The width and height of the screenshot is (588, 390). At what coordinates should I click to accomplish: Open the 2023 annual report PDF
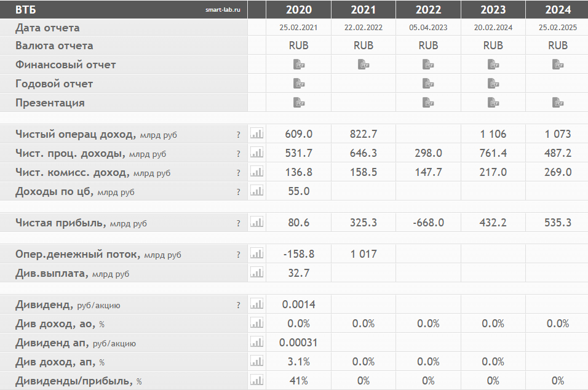(493, 84)
